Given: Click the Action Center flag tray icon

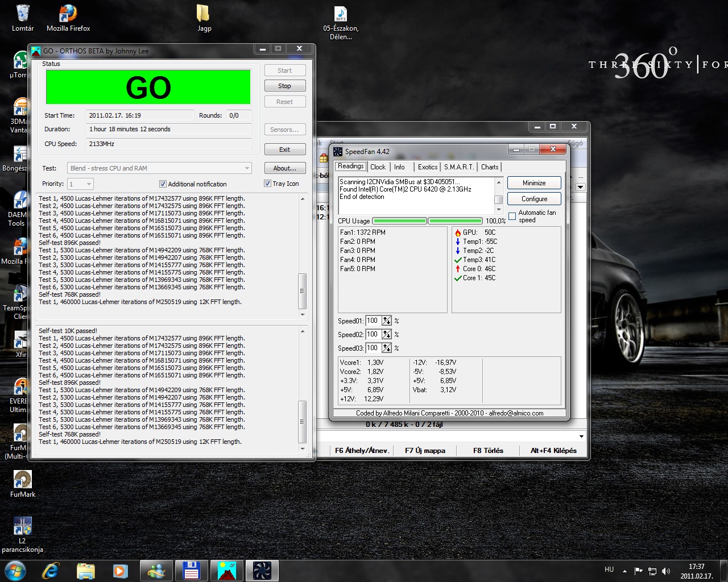Looking at the screenshot, I should point(638,571).
